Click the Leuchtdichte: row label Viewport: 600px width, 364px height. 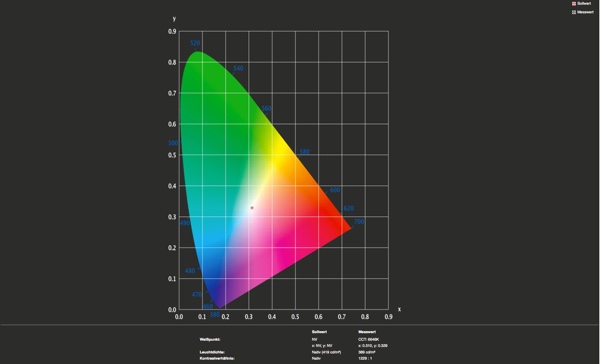click(x=212, y=352)
